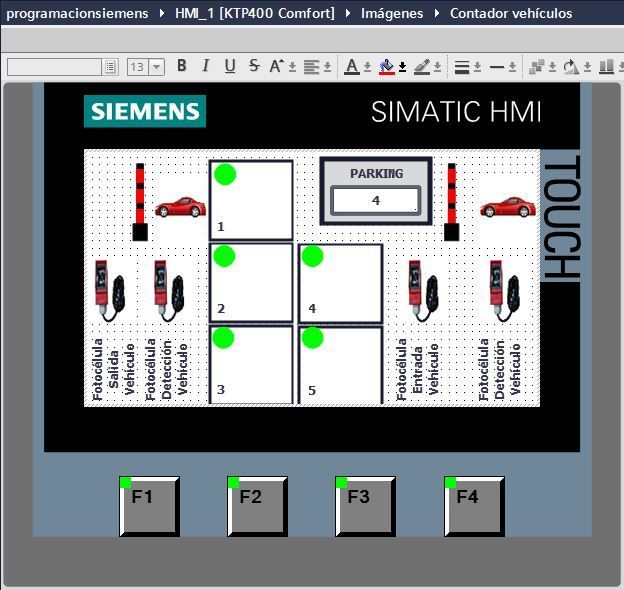This screenshot has height=590, width=624.
Task: Click the line width icon
Action: point(462,67)
